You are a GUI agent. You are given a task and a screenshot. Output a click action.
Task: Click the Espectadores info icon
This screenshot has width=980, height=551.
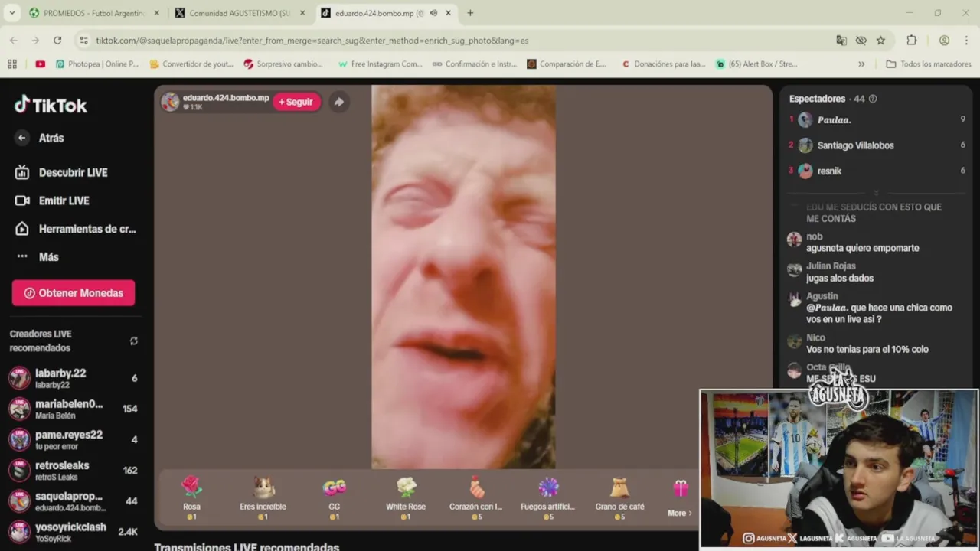coord(873,99)
